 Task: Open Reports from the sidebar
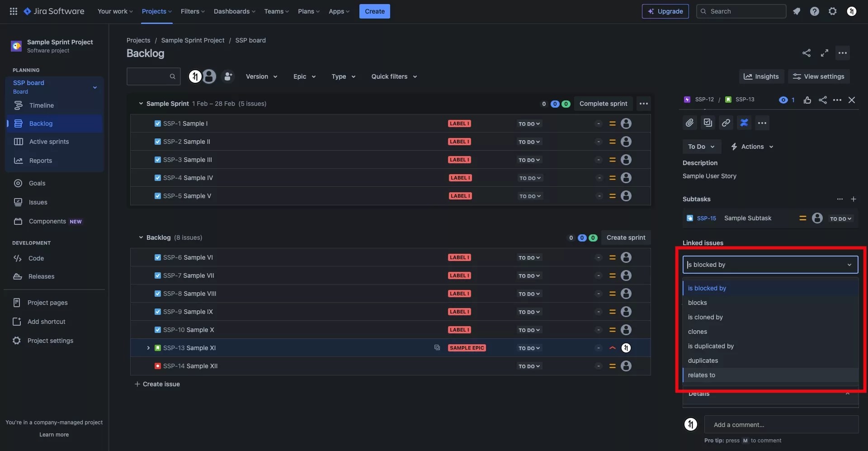(40, 161)
